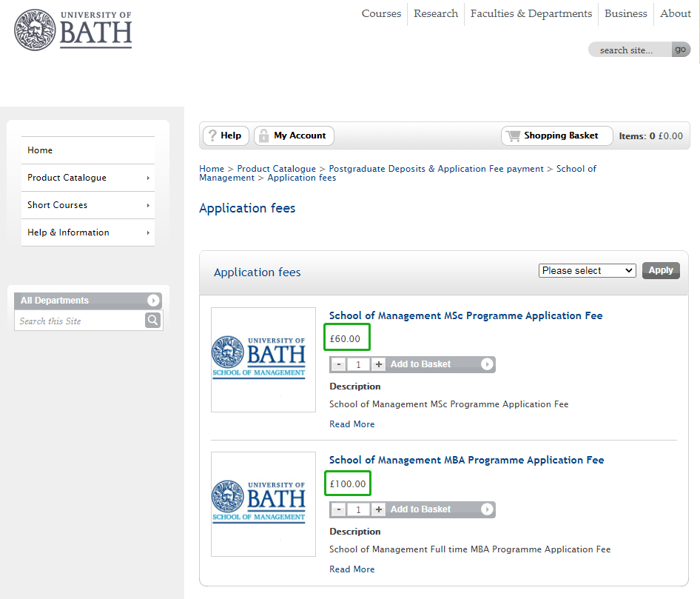Open My Account button
The width and height of the screenshot is (700, 599).
click(294, 135)
